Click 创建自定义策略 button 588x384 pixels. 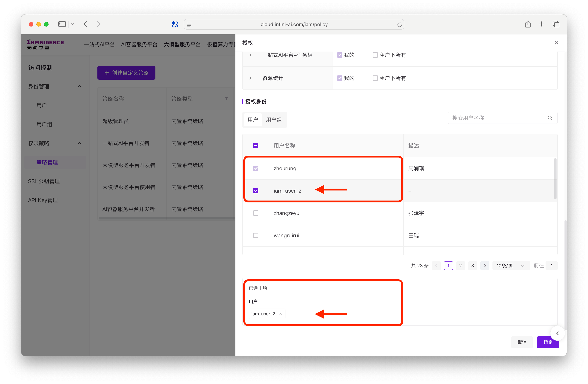(x=126, y=73)
